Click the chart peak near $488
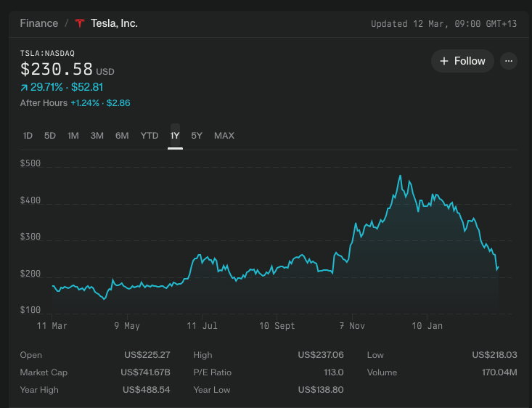The image size is (532, 408). [x=401, y=176]
